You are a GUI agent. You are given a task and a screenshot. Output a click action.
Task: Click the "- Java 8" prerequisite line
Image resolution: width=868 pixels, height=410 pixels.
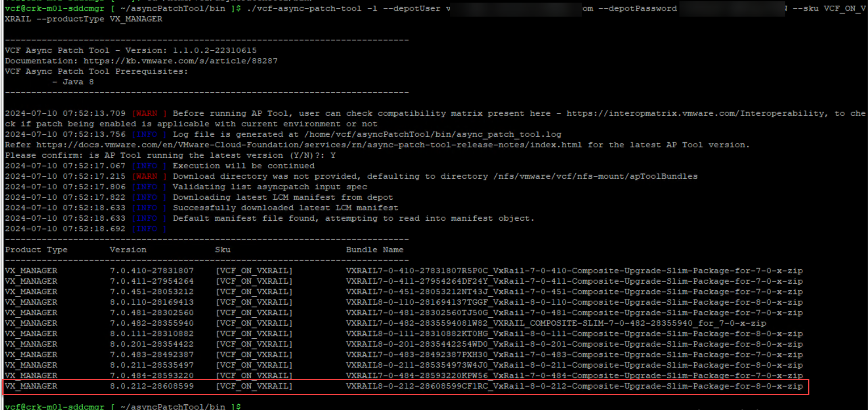point(73,82)
